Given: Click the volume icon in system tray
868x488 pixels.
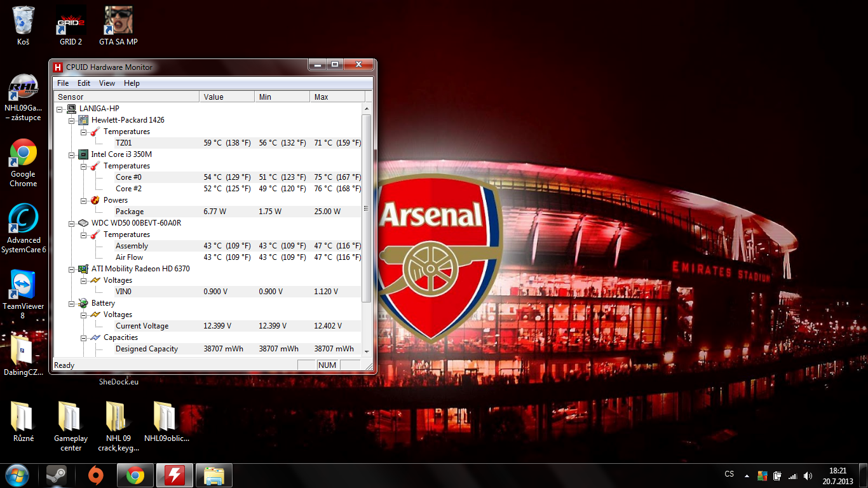Looking at the screenshot, I should coord(808,475).
